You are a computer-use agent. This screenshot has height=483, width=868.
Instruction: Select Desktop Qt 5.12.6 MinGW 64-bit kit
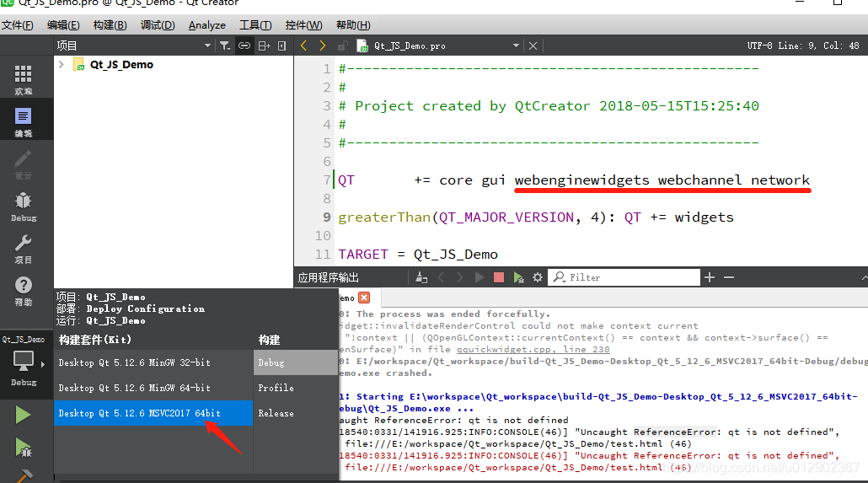click(x=135, y=388)
